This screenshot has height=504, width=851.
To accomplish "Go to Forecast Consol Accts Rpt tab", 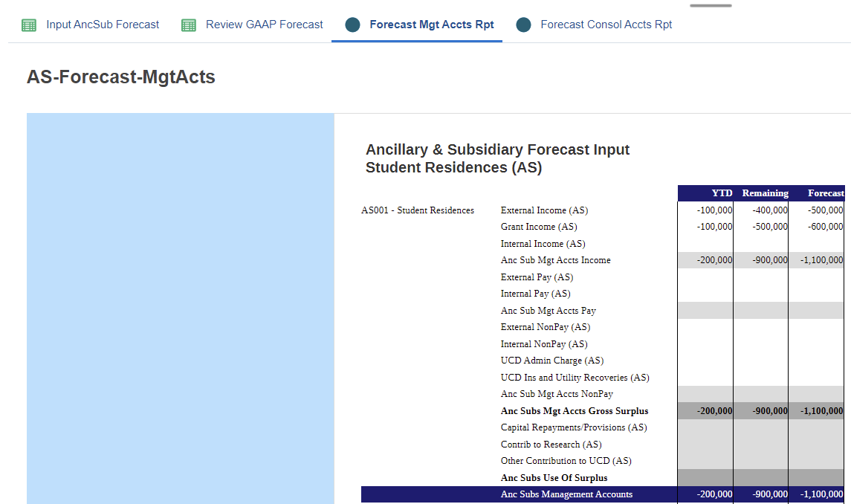I will [606, 25].
